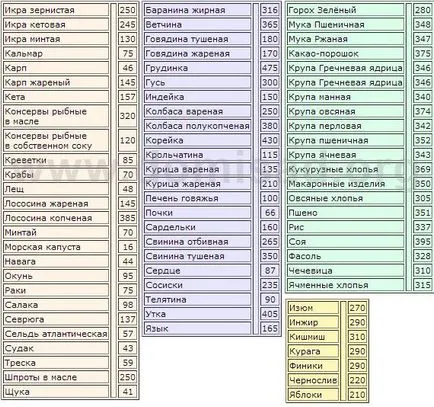This screenshot has height=407, width=434.
Task: Click the Печень говяжья cell
Action: [x=197, y=198]
